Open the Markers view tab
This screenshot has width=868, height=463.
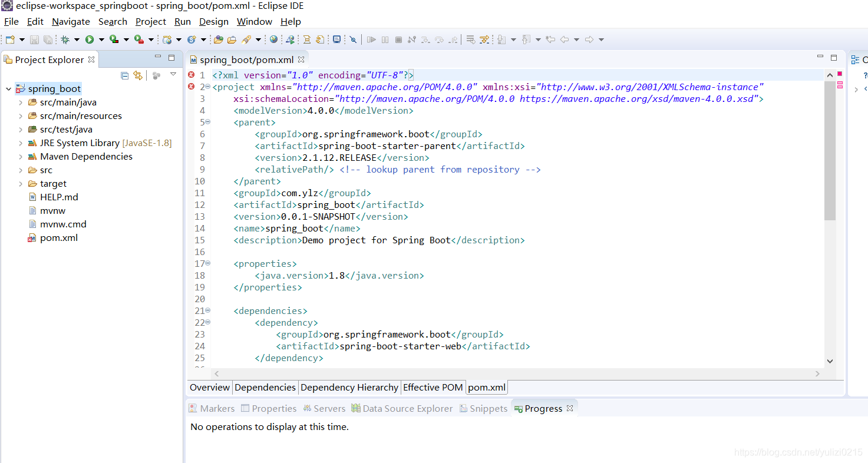point(212,408)
